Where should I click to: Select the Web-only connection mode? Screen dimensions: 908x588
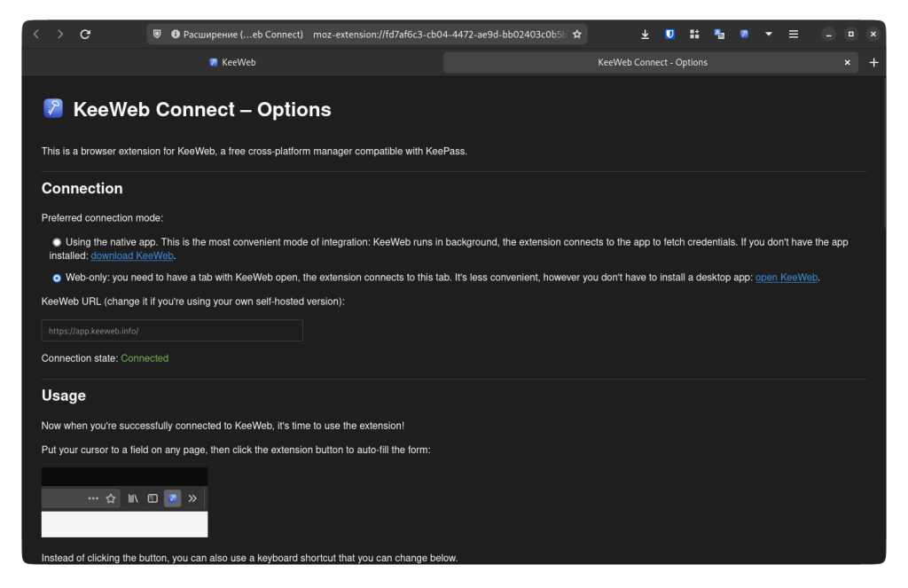coord(57,278)
